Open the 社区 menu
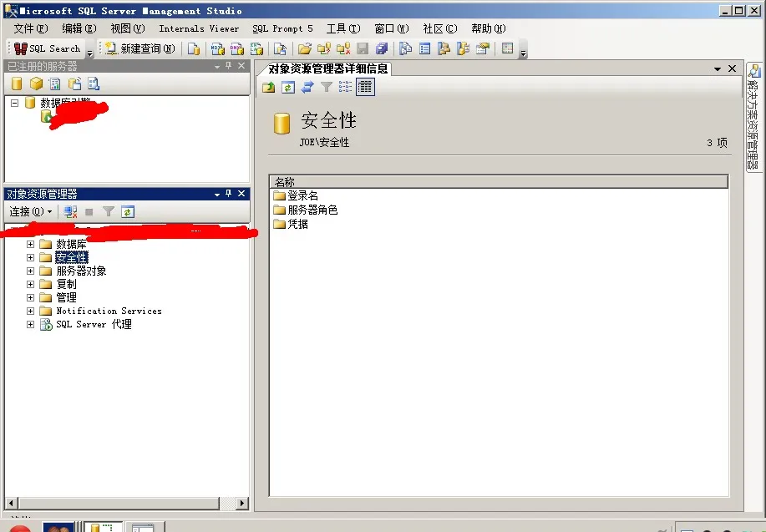The image size is (766, 532). coord(440,29)
